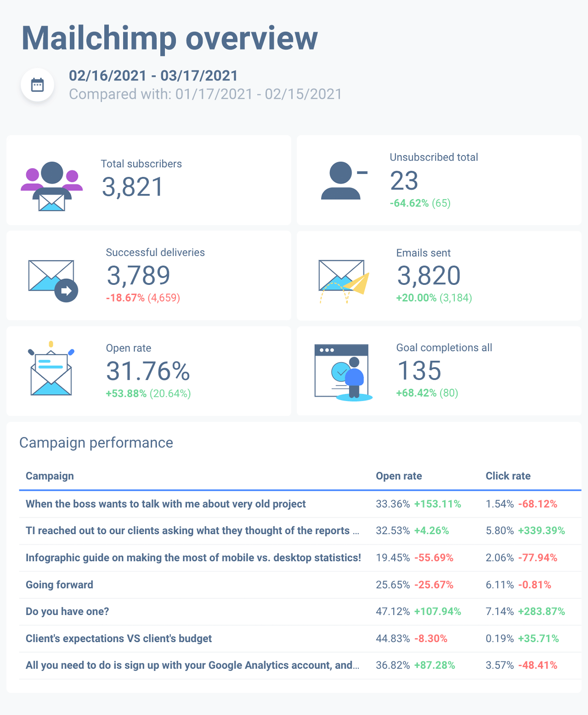Click the Campaign performance heading

click(x=96, y=443)
